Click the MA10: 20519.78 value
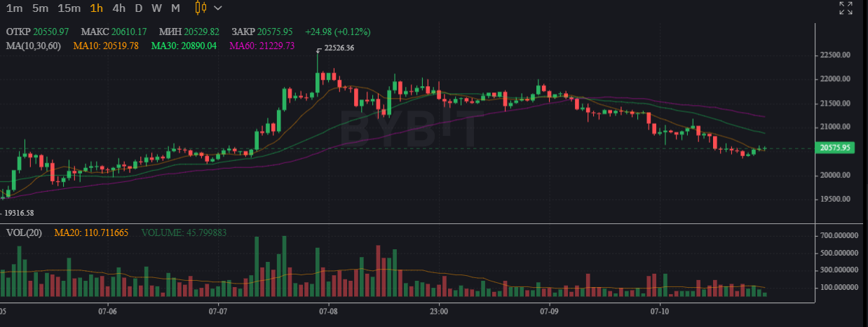 (x=106, y=46)
